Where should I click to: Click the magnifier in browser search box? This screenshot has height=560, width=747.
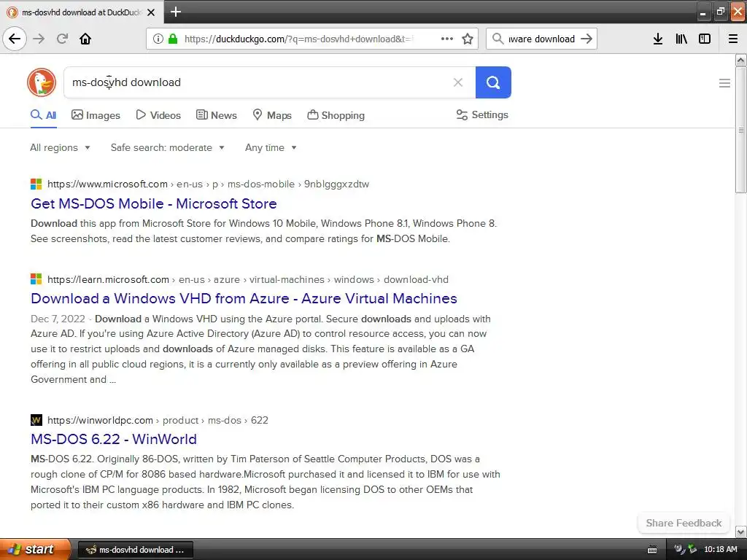pyautogui.click(x=498, y=39)
